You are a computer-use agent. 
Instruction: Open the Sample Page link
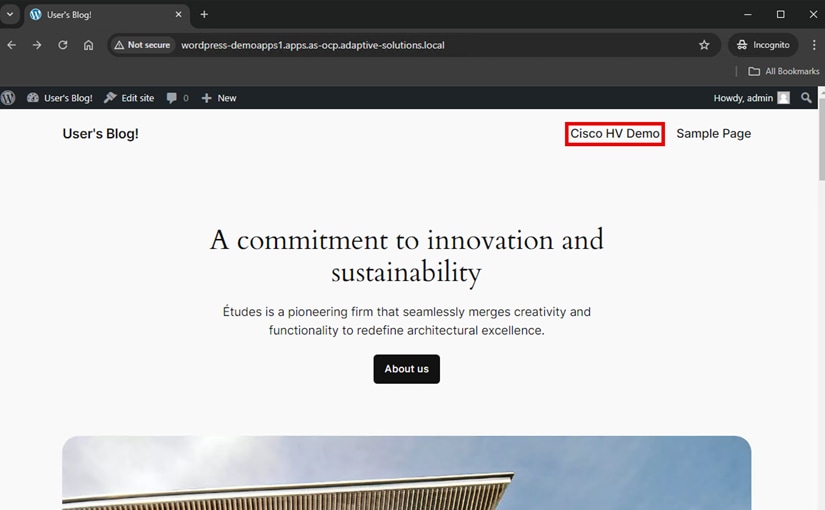pos(713,134)
